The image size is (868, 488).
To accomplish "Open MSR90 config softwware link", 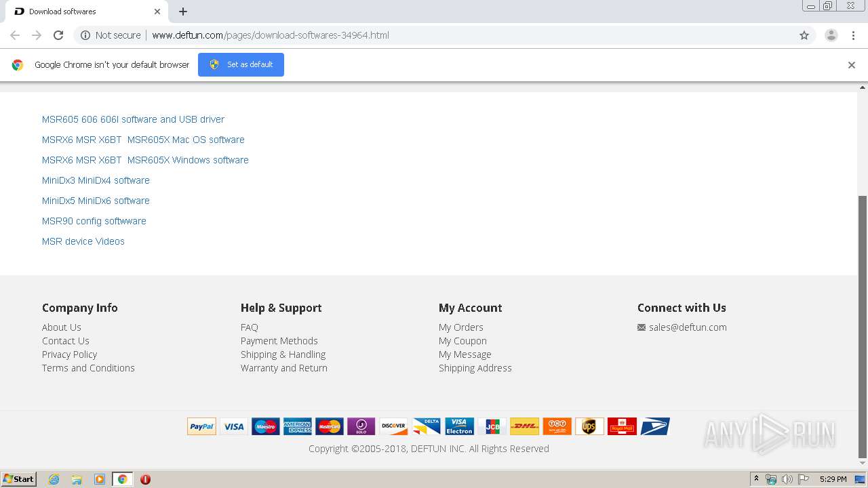I will 94,221.
